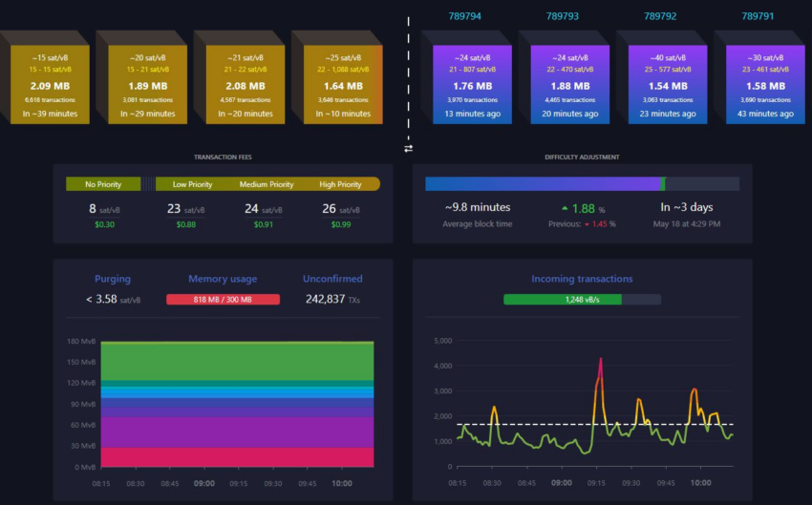Select the pending block with 3,081 transactions
This screenshot has height=505, width=812.
pyautogui.click(x=147, y=84)
